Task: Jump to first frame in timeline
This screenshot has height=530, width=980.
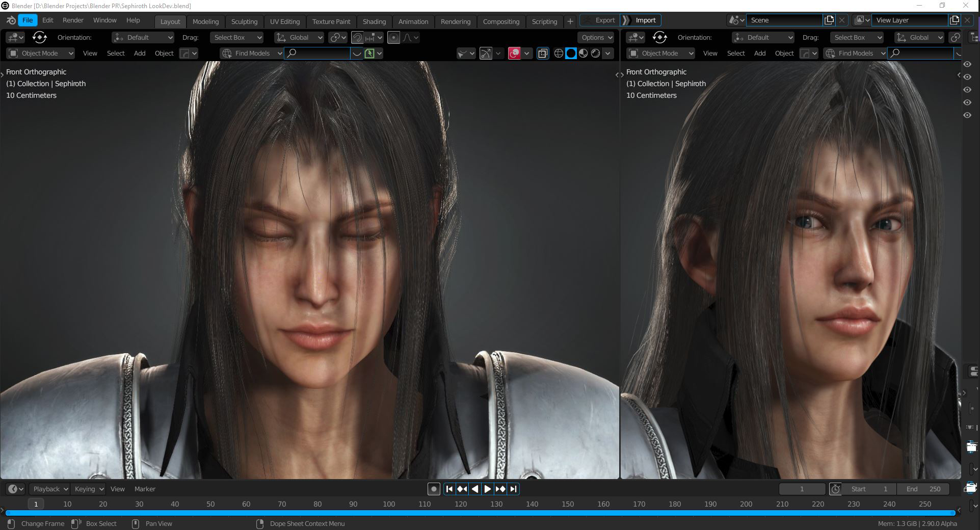Action: coord(449,489)
